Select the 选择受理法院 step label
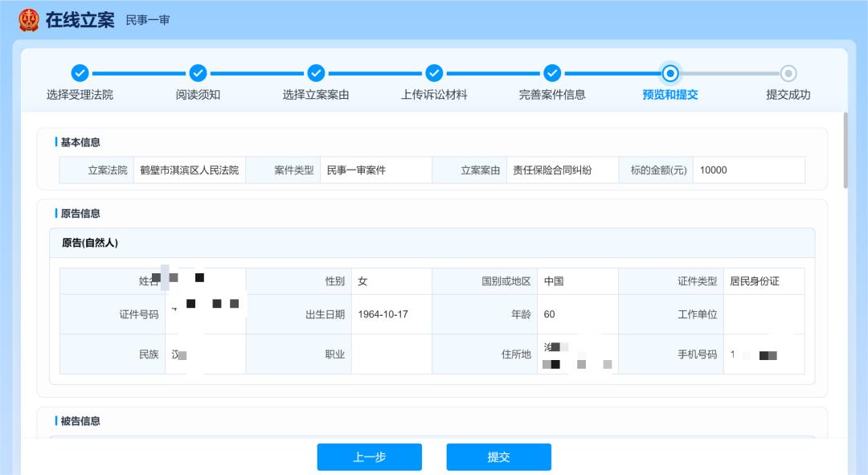 [80, 95]
